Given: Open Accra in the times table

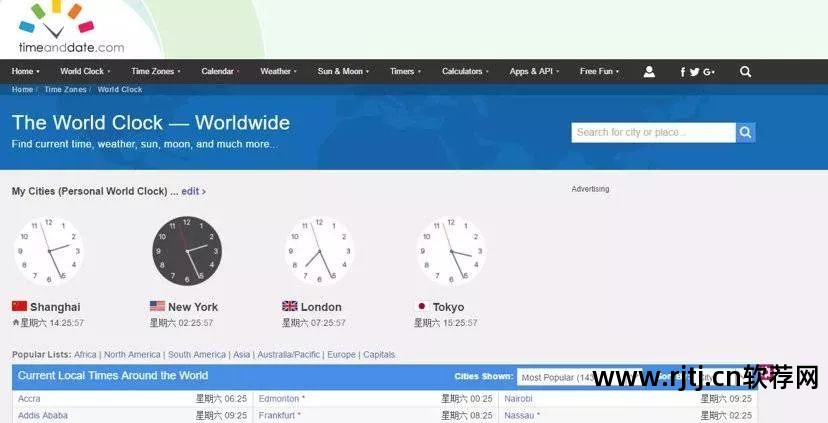Looking at the screenshot, I should 29,399.
